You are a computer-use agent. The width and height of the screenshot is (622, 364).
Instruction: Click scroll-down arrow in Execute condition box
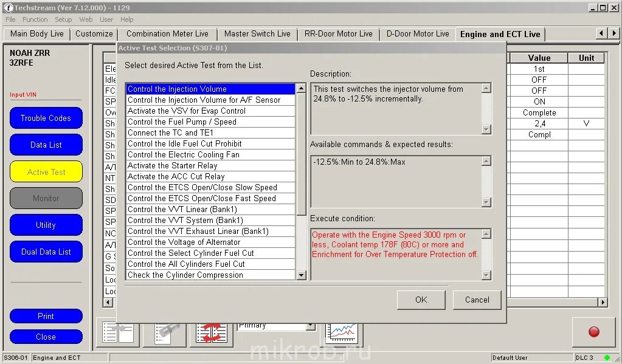click(x=486, y=275)
